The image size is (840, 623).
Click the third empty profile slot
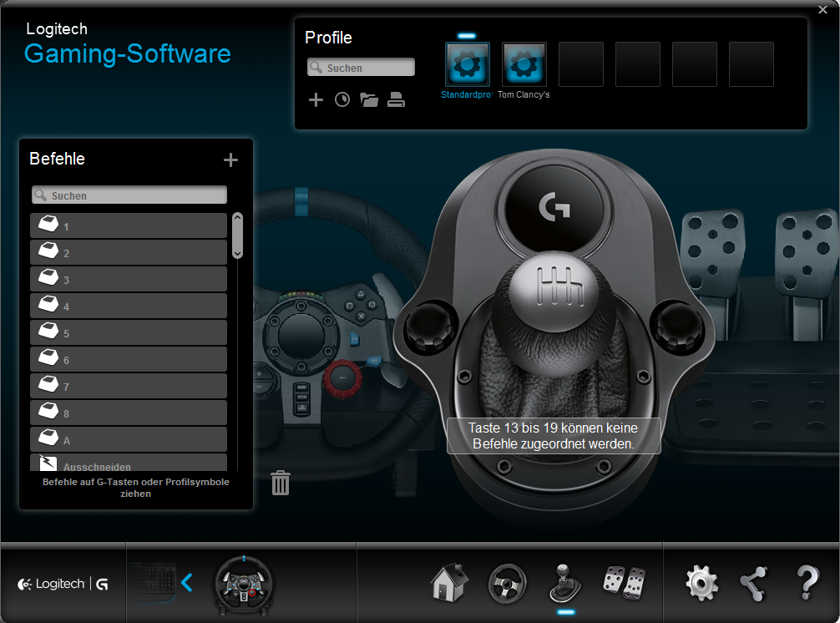(695, 64)
